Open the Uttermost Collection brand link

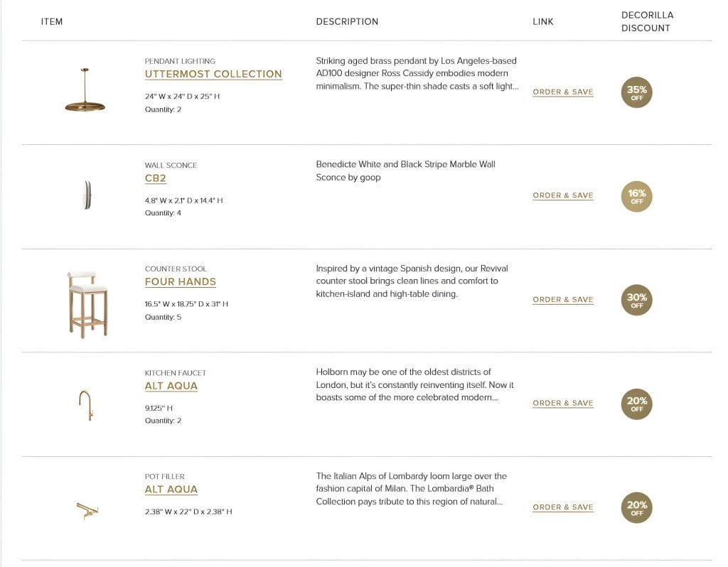[213, 74]
